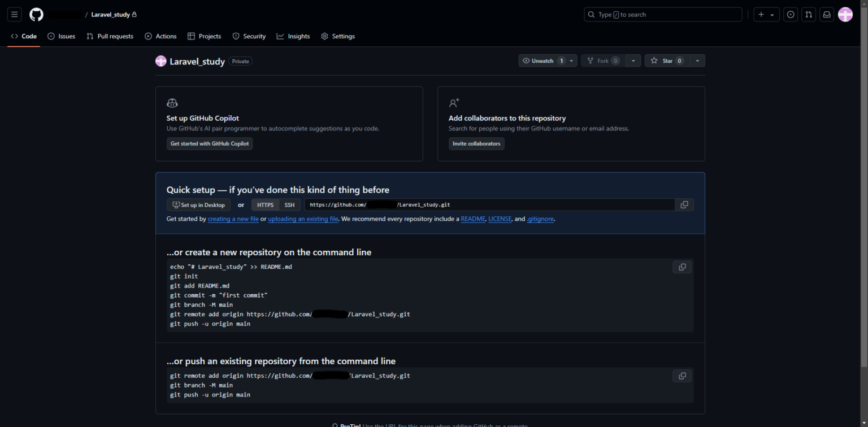This screenshot has height=427, width=868.
Task: Copy the push existing repository commands
Action: tap(682, 375)
